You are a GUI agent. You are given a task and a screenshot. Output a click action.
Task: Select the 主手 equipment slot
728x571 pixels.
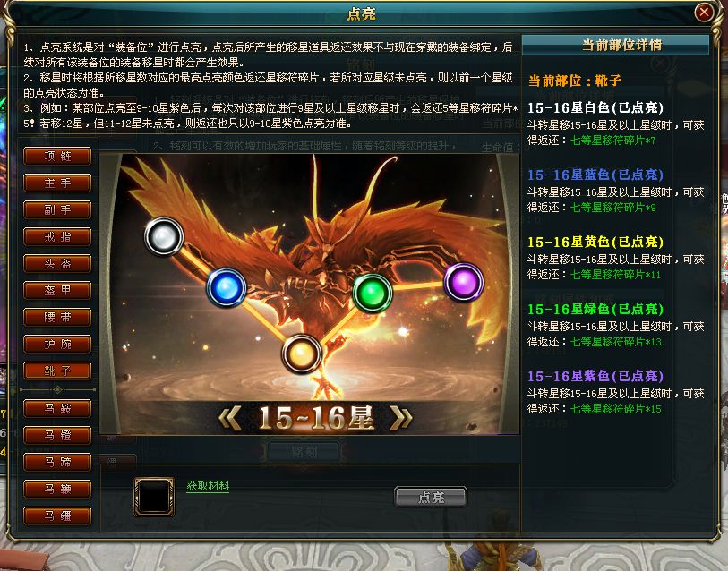(57, 183)
